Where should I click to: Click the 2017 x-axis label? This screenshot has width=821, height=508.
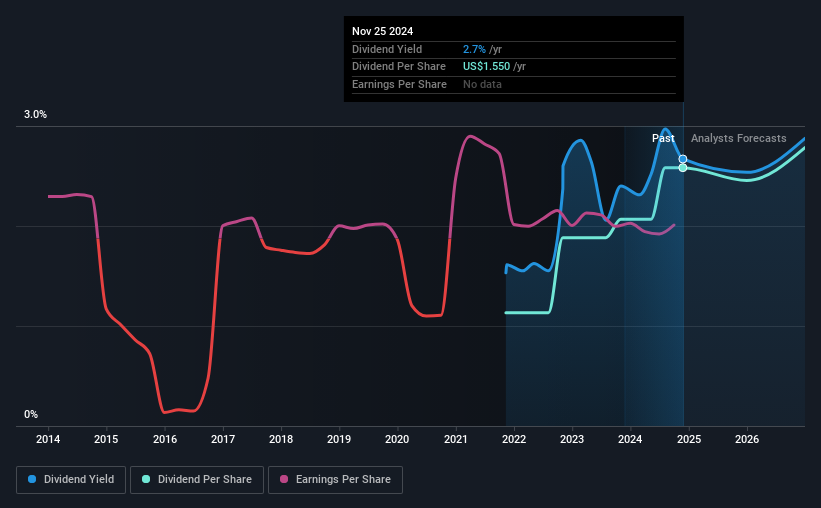pos(223,439)
